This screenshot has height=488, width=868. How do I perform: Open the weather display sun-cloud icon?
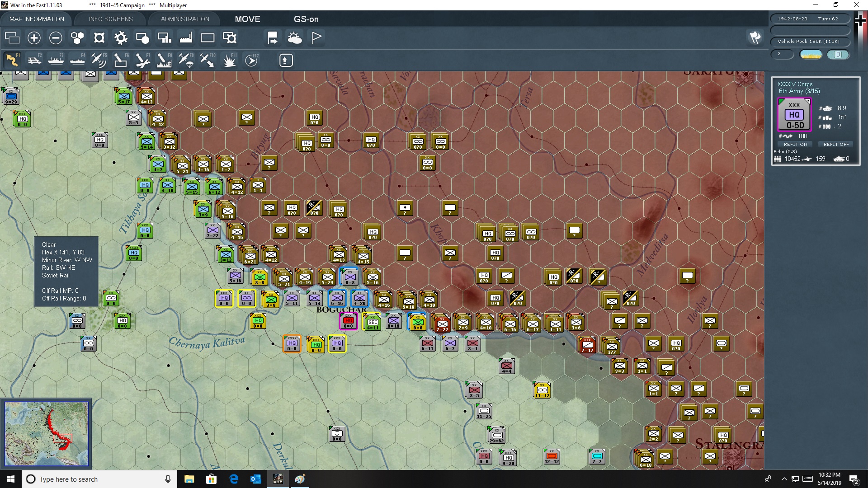(x=295, y=38)
